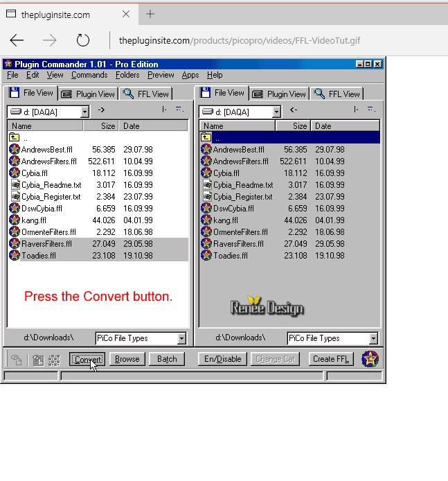Switch to left panel Plugin View tab
Viewport: 448px width, 481px height.
[x=88, y=94]
